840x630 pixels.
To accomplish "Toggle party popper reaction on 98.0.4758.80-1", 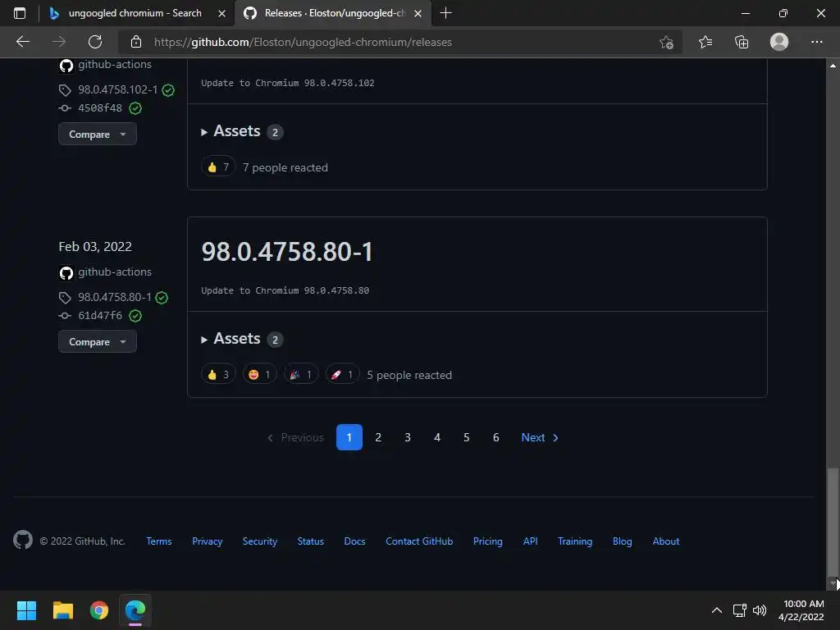I will point(301,374).
